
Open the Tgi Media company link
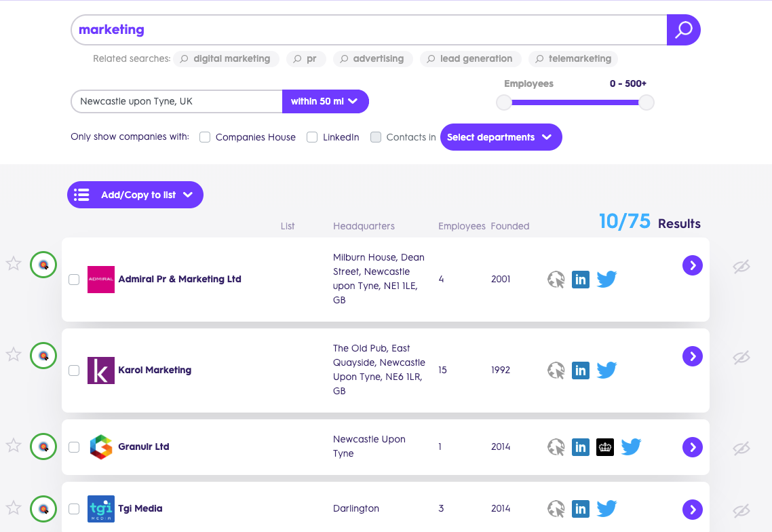point(140,509)
